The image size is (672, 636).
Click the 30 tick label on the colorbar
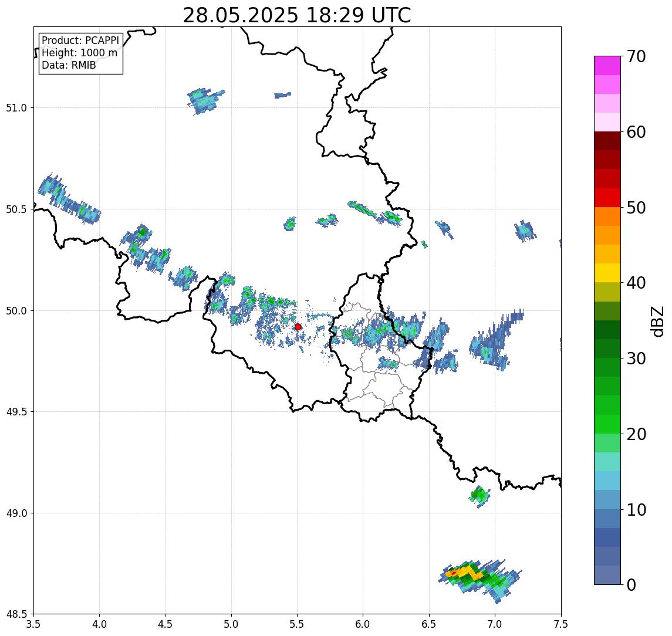click(x=636, y=358)
